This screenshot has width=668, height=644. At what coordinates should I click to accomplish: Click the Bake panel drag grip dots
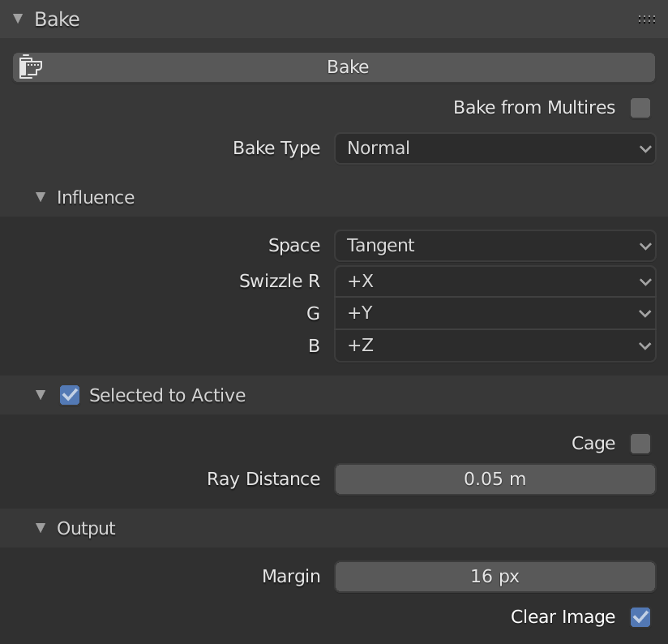[646, 19]
